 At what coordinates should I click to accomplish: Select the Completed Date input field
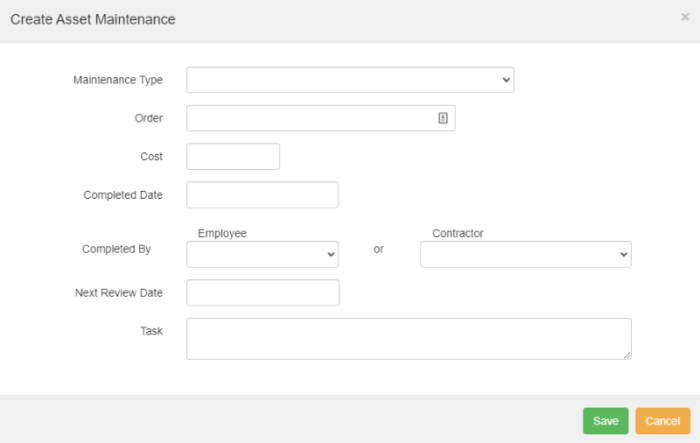click(262, 195)
